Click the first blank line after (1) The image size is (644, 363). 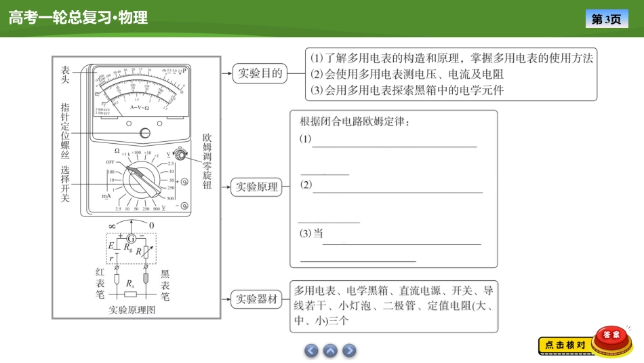[x=394, y=145]
